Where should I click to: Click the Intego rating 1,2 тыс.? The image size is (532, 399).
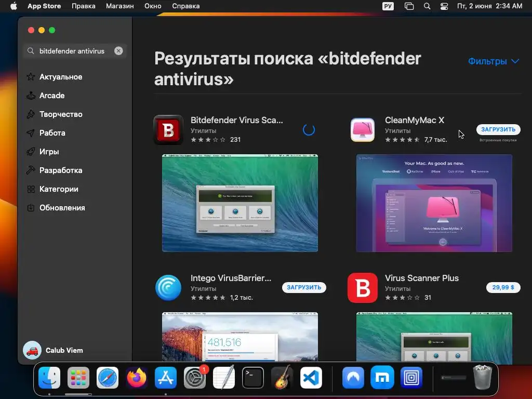point(241,298)
